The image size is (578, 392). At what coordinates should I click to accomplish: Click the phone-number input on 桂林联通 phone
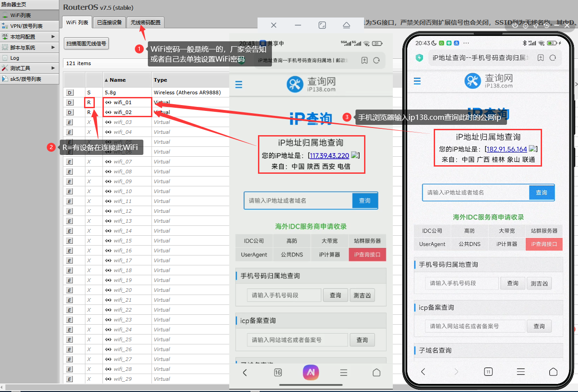462,283
